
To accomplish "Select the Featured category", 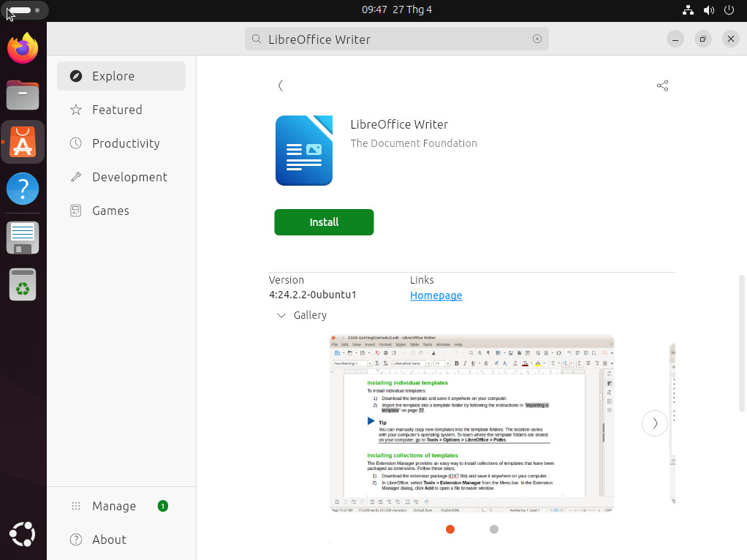I will [121, 110].
